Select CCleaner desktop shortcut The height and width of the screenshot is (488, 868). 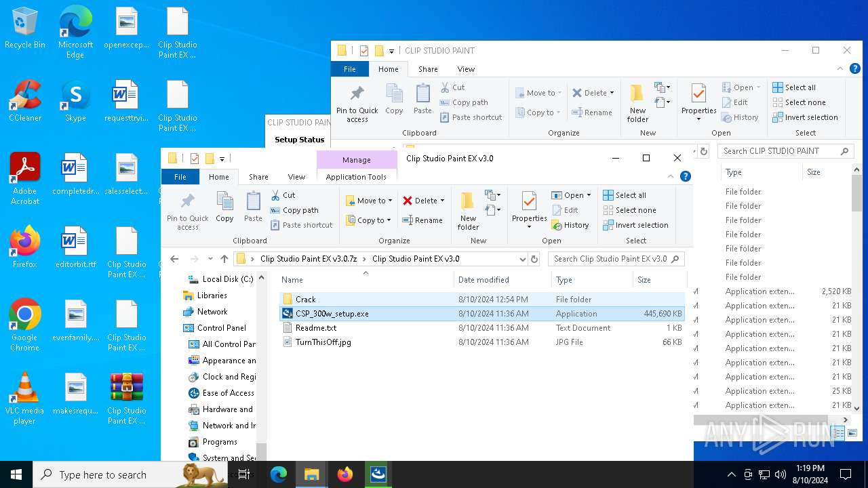pyautogui.click(x=25, y=101)
